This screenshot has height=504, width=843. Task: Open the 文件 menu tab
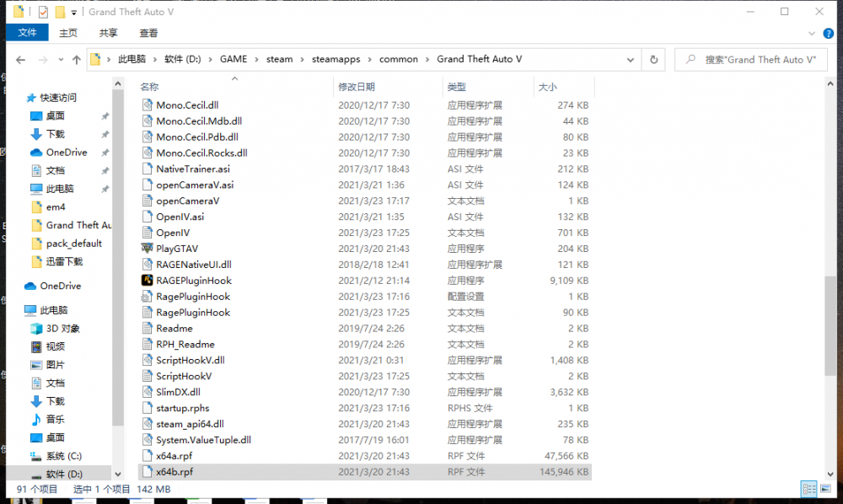click(x=27, y=33)
